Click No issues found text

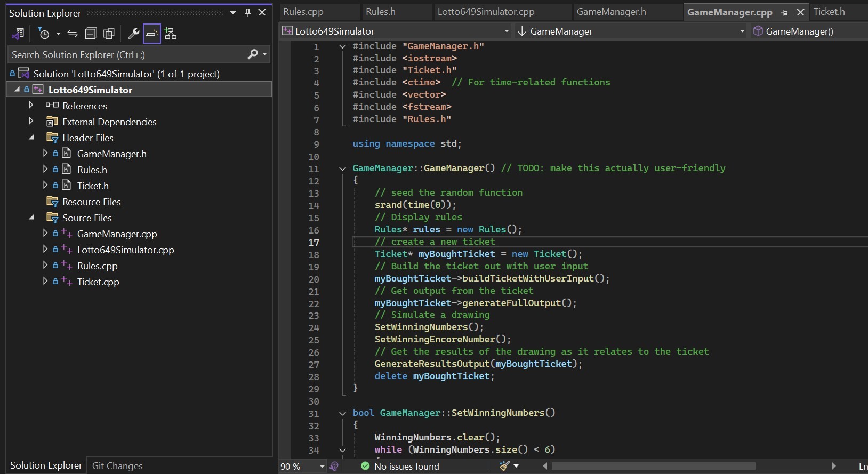coord(407,467)
